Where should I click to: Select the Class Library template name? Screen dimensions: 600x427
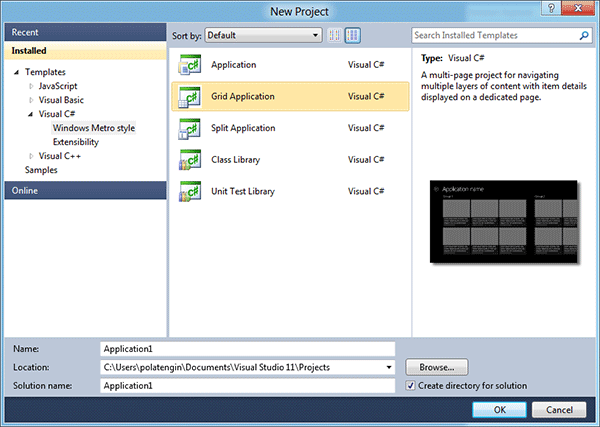tap(235, 160)
